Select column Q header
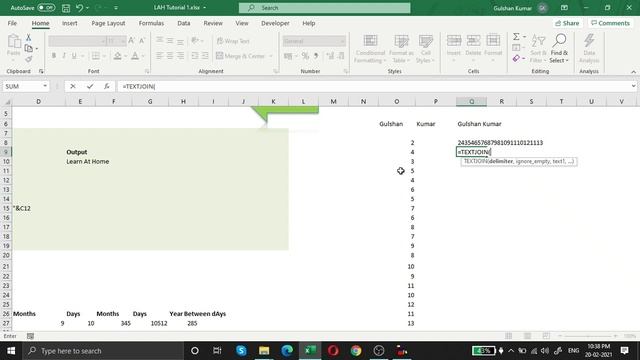The image size is (640, 360). pos(471,101)
